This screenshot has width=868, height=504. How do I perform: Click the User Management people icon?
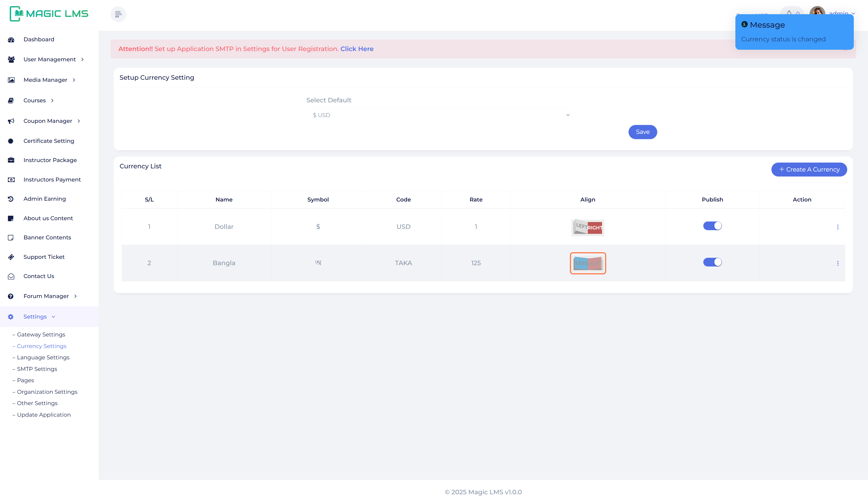[11, 59]
